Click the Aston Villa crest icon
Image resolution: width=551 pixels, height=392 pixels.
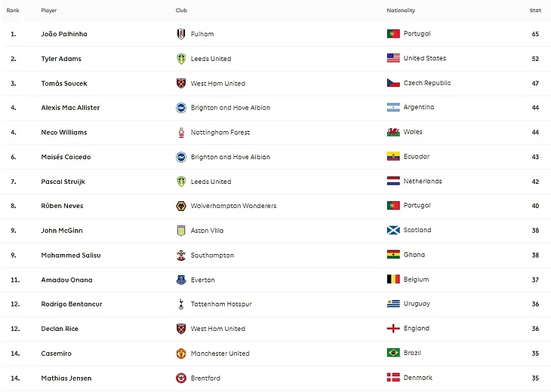pyautogui.click(x=180, y=231)
